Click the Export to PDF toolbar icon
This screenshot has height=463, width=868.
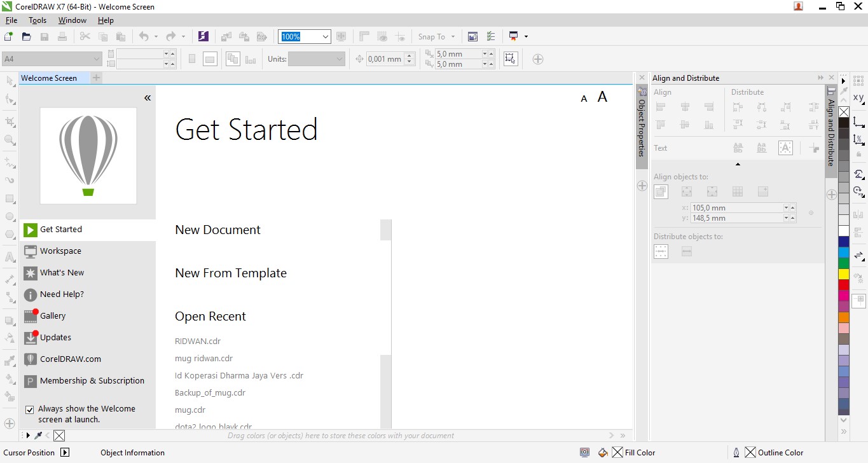click(262, 36)
